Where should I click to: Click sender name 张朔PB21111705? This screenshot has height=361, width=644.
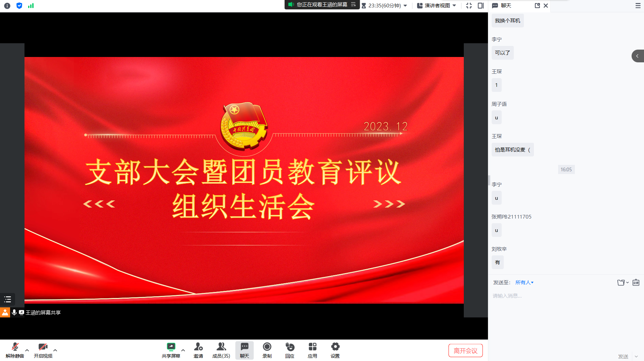(511, 217)
